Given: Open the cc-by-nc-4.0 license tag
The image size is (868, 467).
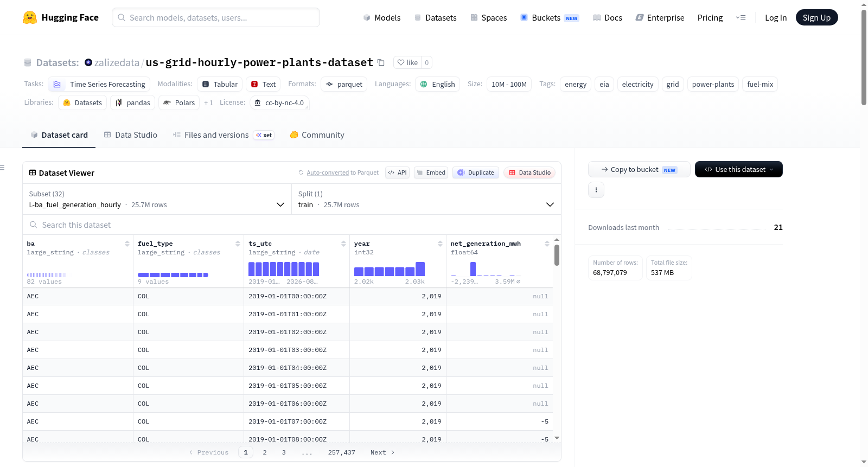Looking at the screenshot, I should click(279, 103).
